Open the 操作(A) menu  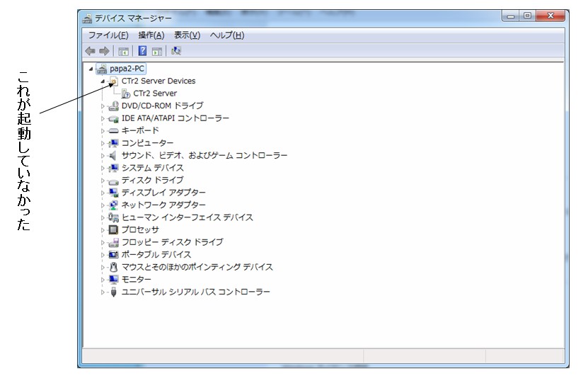pyautogui.click(x=151, y=35)
